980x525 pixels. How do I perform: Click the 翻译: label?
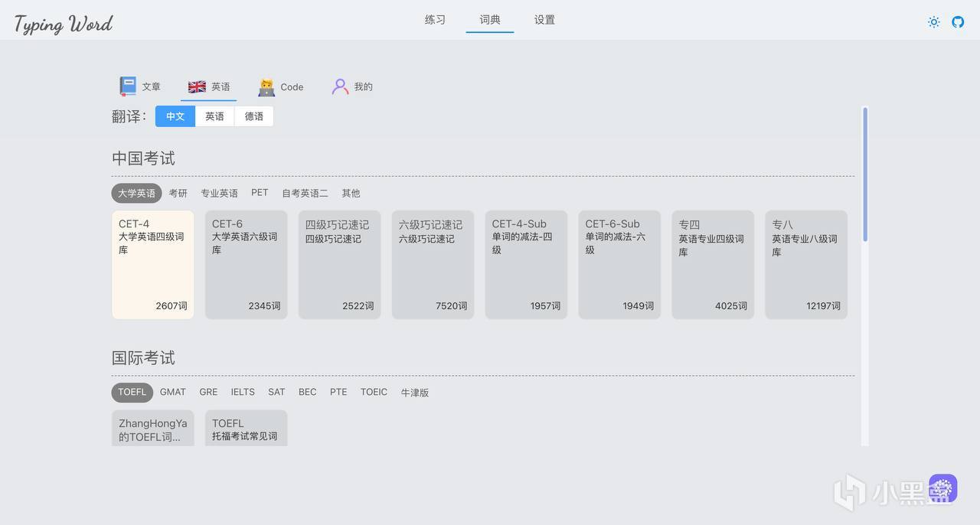pos(129,116)
